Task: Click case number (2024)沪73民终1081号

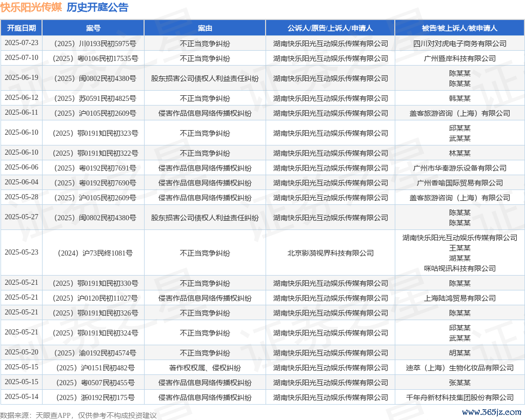Action: [x=95, y=253]
